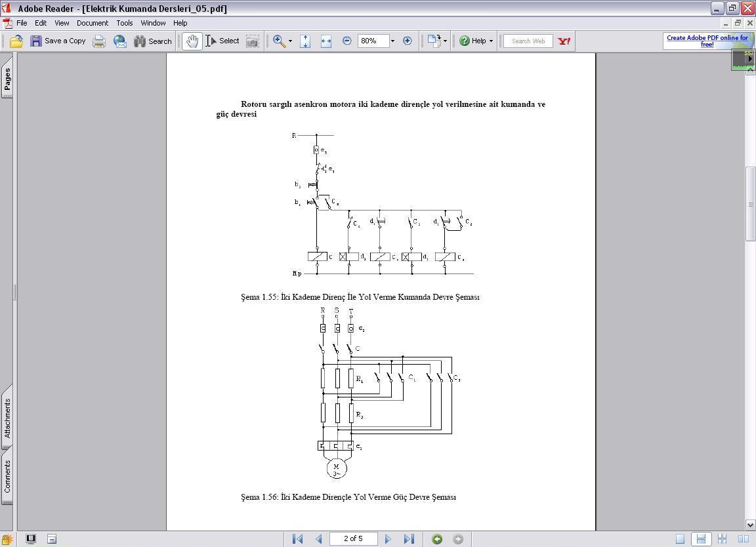Image resolution: width=756 pixels, height=547 pixels.
Task: Select the Hand tool
Action: (192, 41)
